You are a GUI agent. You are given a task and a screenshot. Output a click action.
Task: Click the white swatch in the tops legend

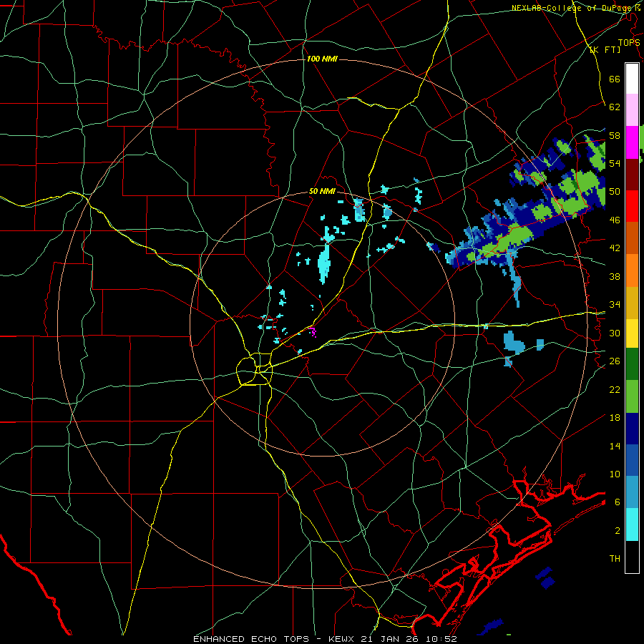632,79
